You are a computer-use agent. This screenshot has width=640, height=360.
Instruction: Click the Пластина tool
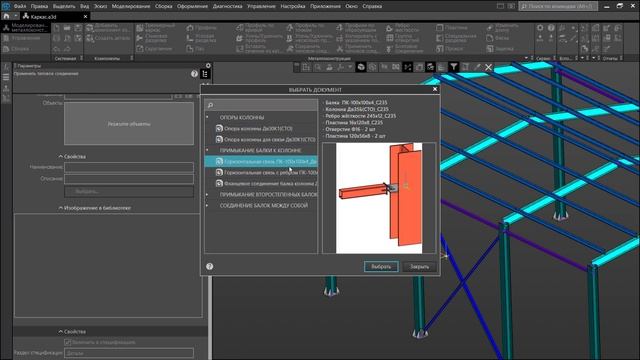pos(452,27)
